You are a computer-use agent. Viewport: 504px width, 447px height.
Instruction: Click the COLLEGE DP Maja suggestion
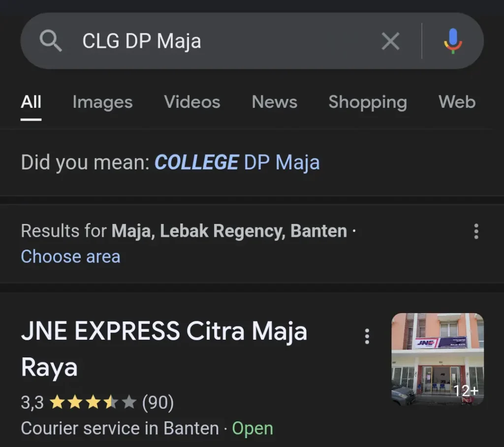pyautogui.click(x=237, y=162)
